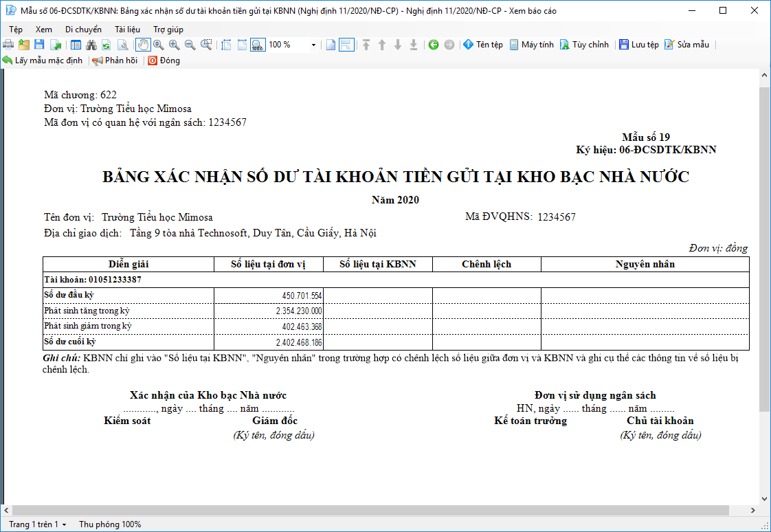
Task: Click the Mã chương: 622 text
Action: tap(80, 95)
